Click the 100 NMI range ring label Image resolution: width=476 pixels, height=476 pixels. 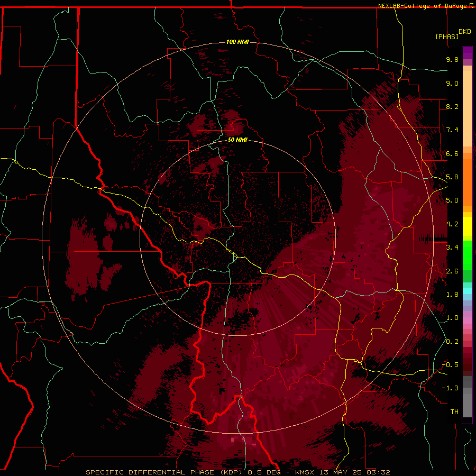click(x=237, y=42)
